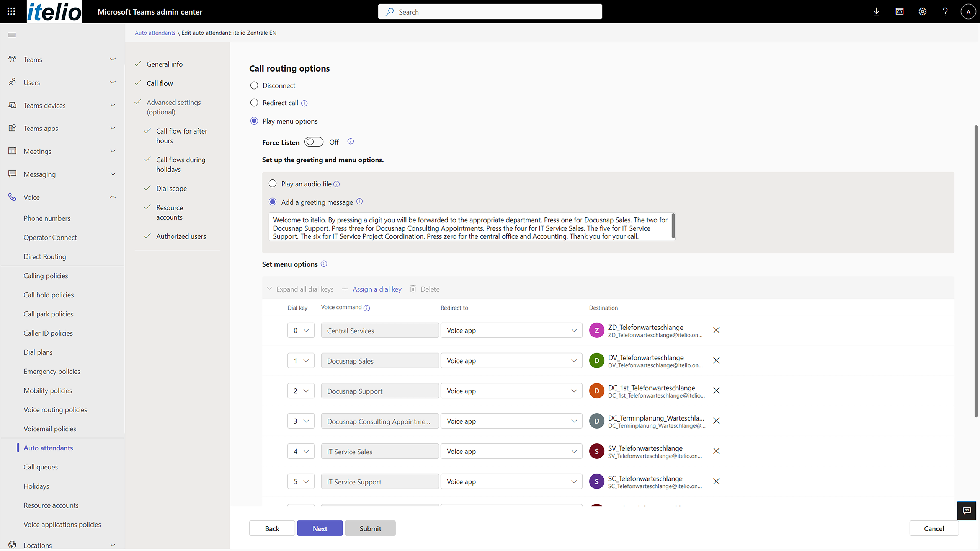Screen dimensions: 980x551
Task: Click the greeting text box scrollbar
Action: [673, 226]
